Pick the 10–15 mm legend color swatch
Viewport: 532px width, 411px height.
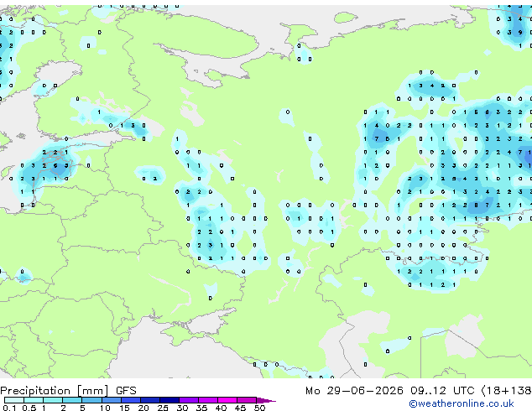tap(111, 400)
